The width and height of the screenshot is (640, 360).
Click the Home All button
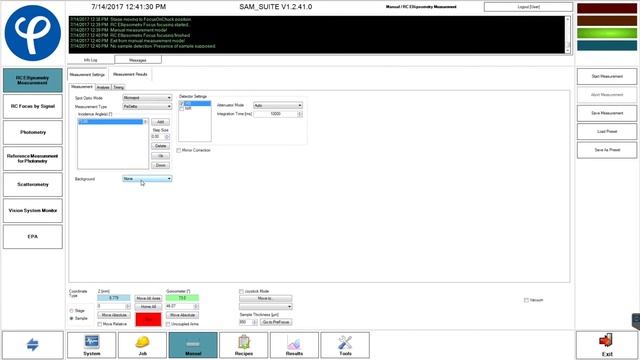pyautogui.click(x=148, y=307)
